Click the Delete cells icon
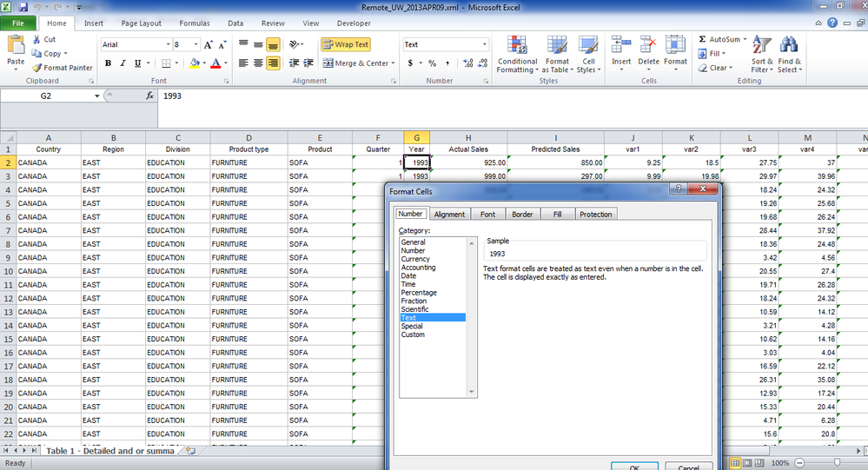Screen dimensions: 868x470 648,45
